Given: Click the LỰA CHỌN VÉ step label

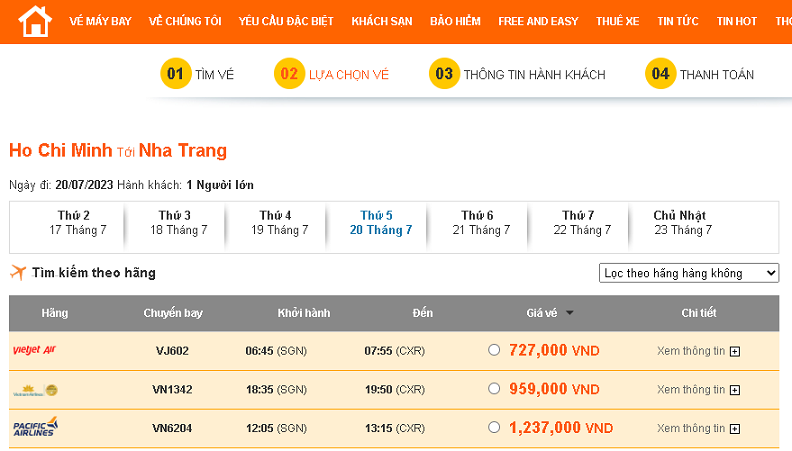Looking at the screenshot, I should point(349,75).
